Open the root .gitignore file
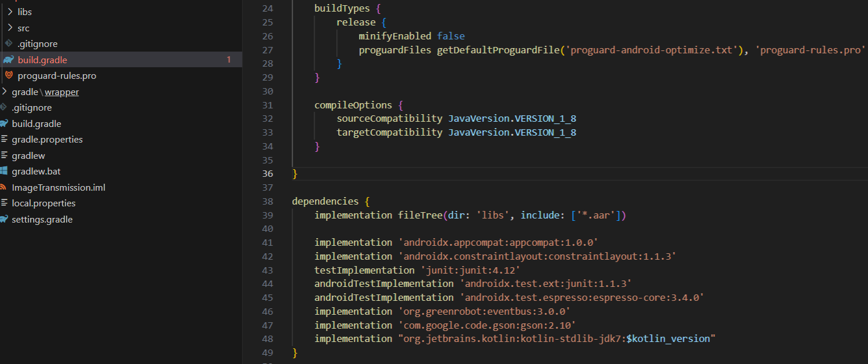 point(32,107)
